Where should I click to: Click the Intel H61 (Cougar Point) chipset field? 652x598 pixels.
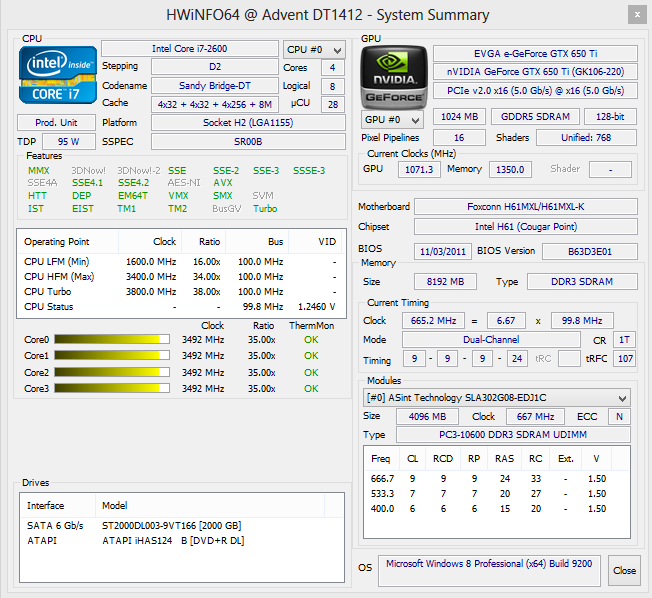click(526, 227)
